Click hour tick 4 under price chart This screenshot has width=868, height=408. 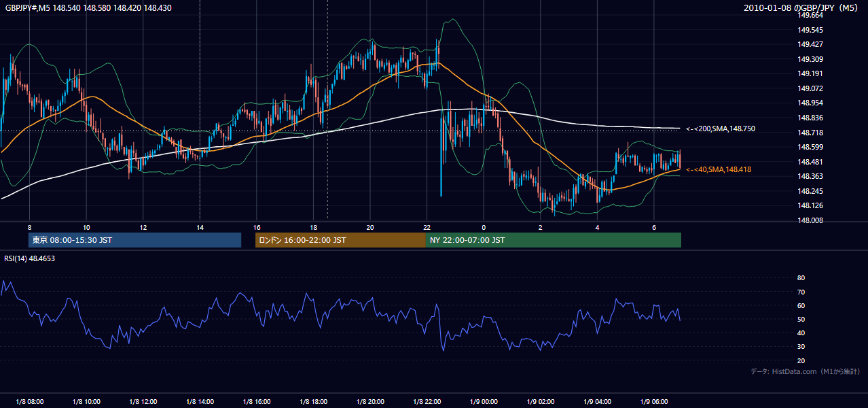tap(597, 227)
